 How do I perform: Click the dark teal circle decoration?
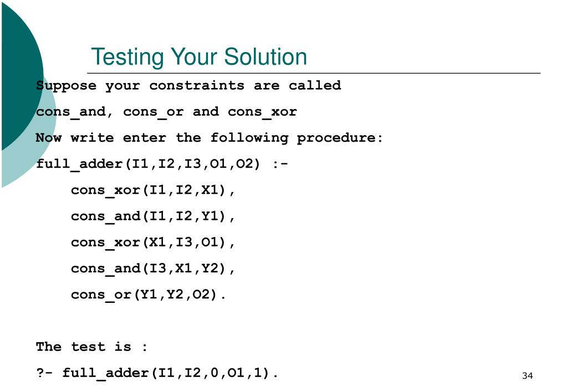click(22, 76)
